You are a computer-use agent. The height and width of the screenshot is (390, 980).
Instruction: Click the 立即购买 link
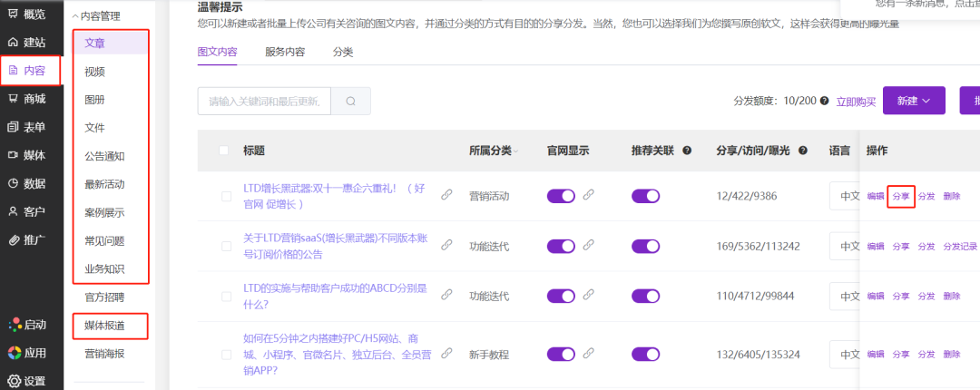(857, 102)
